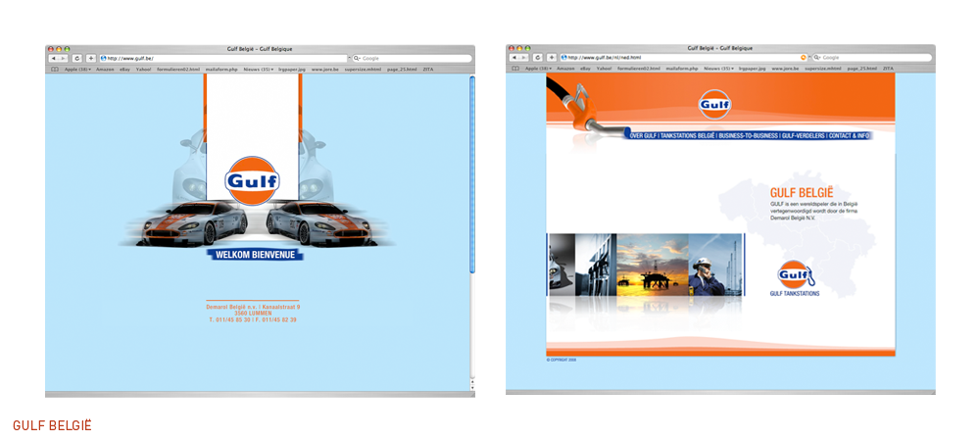Open the www.jore.be bookmark in the left window
980x441 pixels.
coord(325,70)
